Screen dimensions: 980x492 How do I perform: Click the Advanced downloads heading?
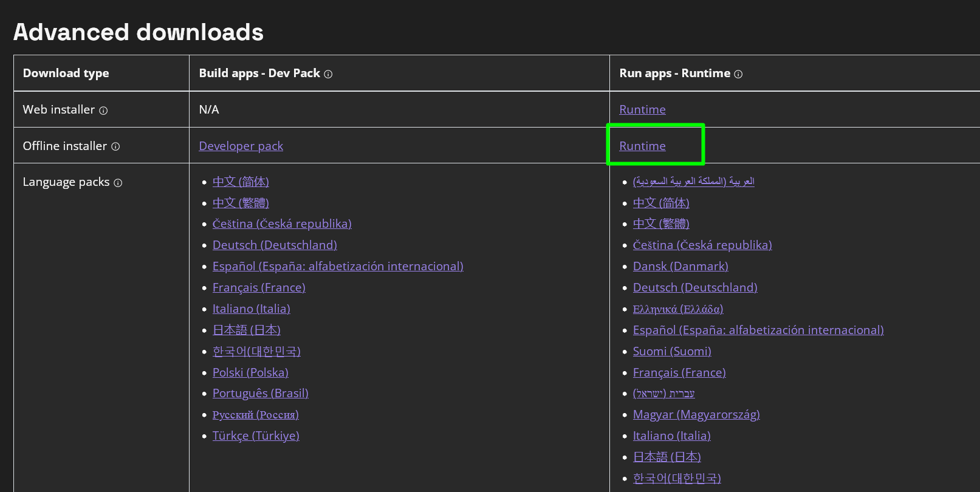point(139,32)
